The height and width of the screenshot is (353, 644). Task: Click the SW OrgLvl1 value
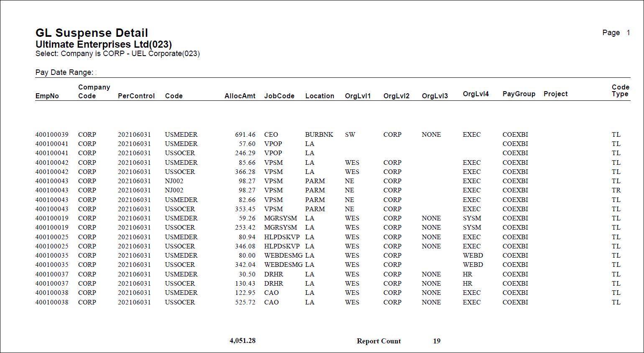pyautogui.click(x=350, y=135)
